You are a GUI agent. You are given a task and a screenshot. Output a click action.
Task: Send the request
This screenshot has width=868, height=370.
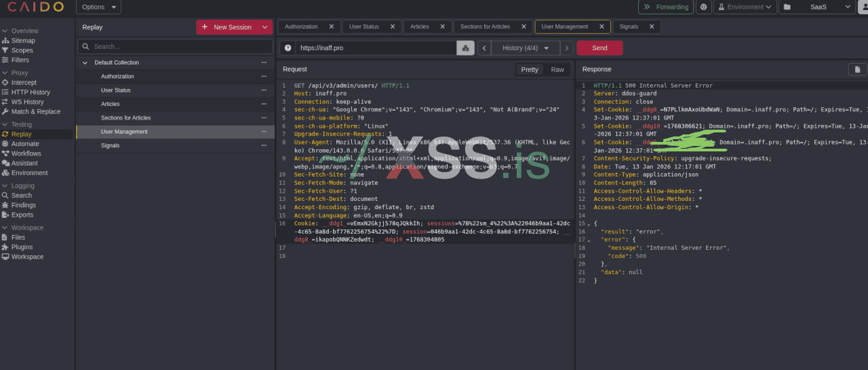pos(599,48)
